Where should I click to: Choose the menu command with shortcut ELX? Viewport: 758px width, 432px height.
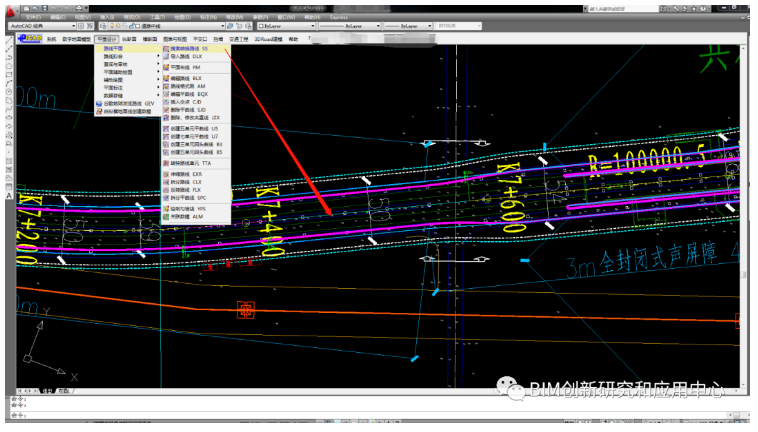pos(196,78)
